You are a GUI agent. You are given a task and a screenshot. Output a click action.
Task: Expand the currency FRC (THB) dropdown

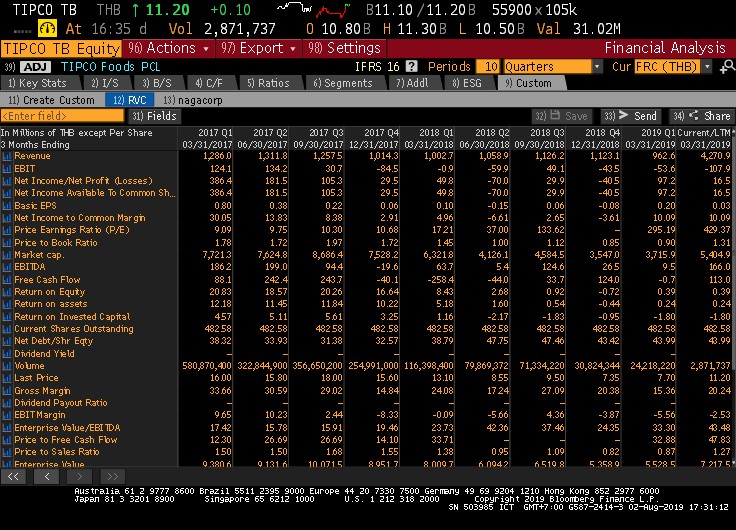[x=707, y=67]
